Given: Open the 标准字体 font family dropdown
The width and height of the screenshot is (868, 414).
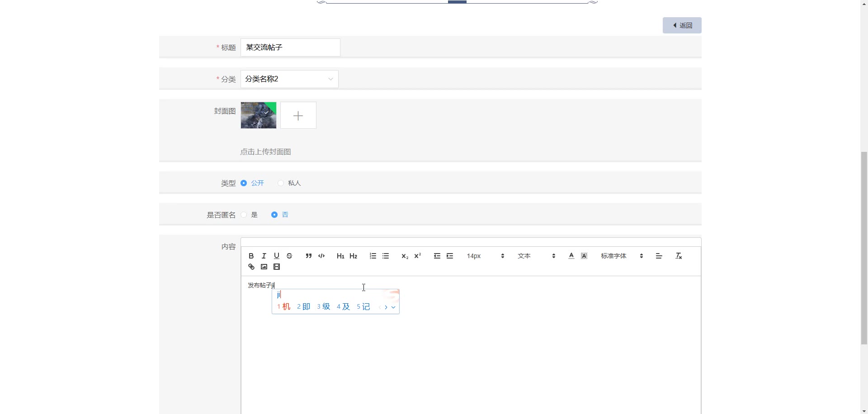Looking at the screenshot, I should (x=622, y=256).
